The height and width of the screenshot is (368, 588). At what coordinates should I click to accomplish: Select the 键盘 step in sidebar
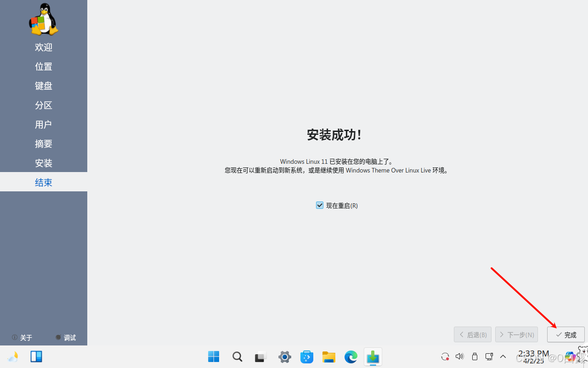click(44, 86)
